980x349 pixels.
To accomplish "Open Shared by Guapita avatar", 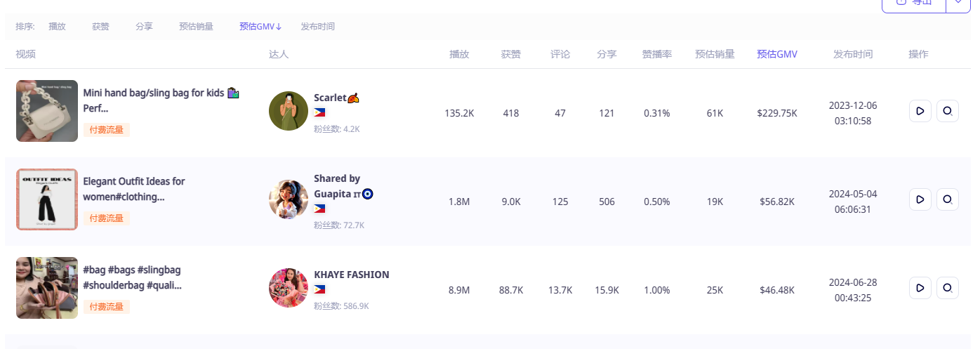I will click(x=289, y=199).
